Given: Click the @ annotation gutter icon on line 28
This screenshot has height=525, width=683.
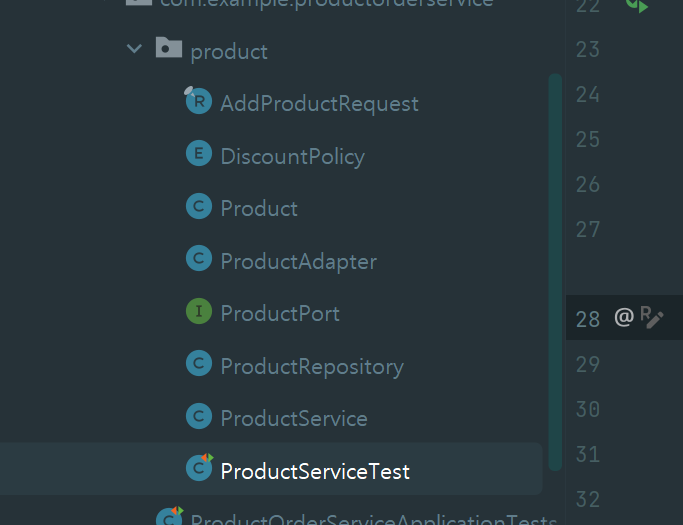Looking at the screenshot, I should pos(624,317).
